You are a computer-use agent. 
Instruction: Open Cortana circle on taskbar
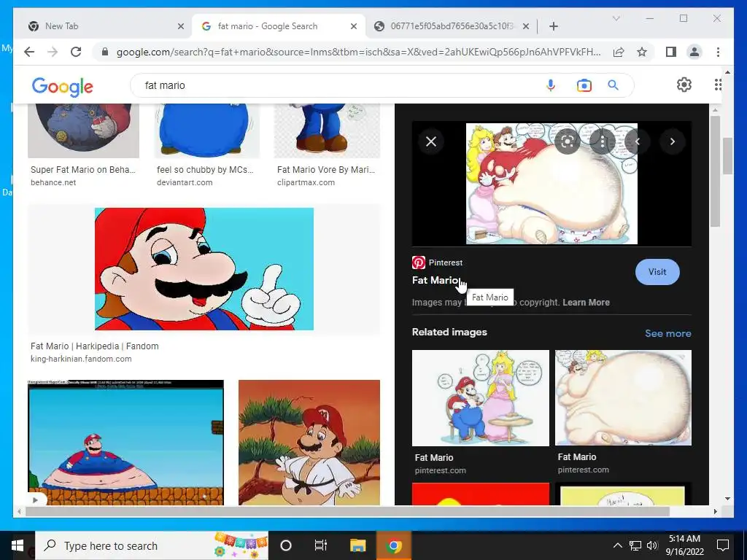pos(285,545)
